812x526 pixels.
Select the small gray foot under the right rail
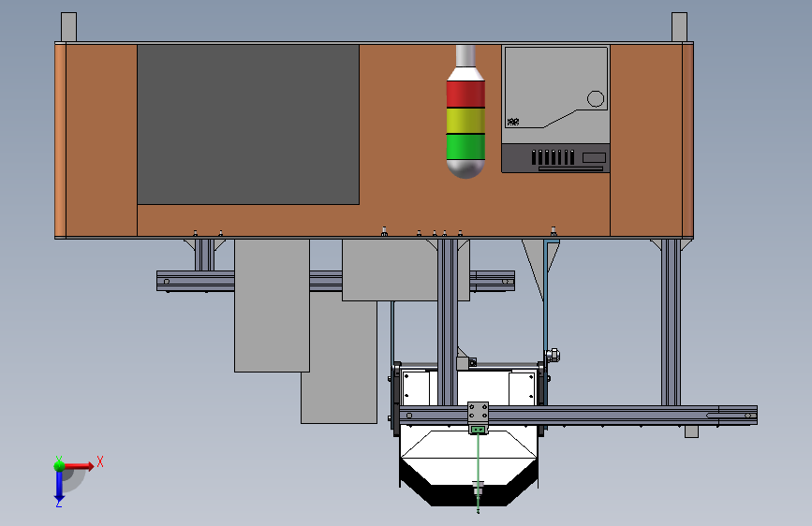pos(691,431)
